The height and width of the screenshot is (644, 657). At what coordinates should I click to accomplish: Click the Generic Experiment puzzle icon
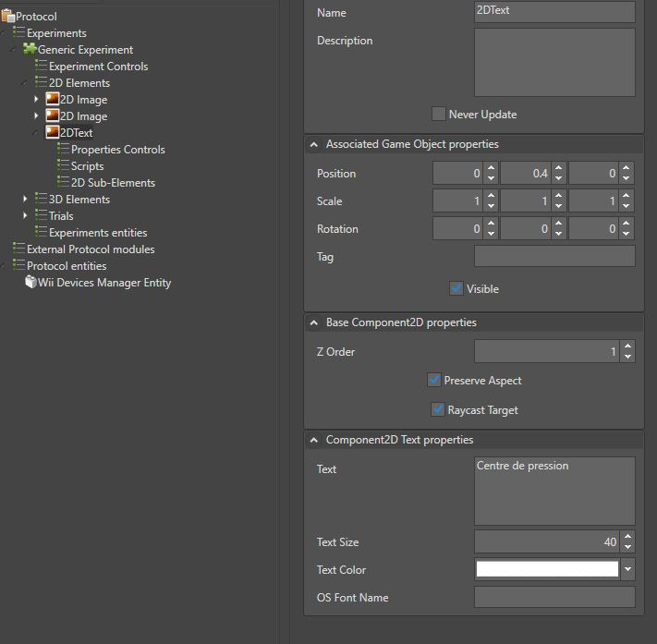pos(30,49)
